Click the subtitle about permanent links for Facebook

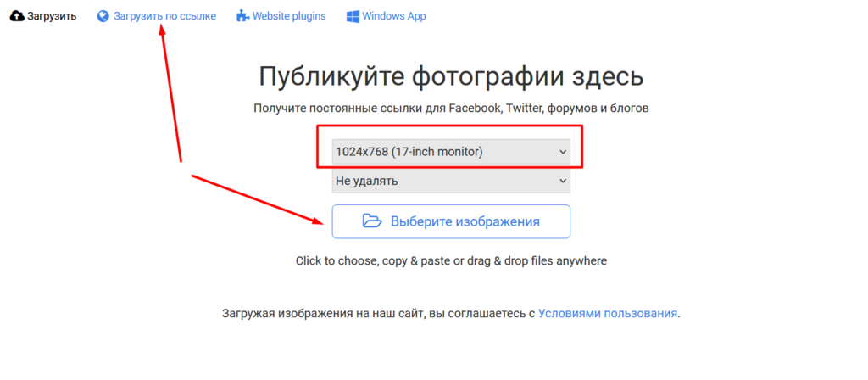451,109
